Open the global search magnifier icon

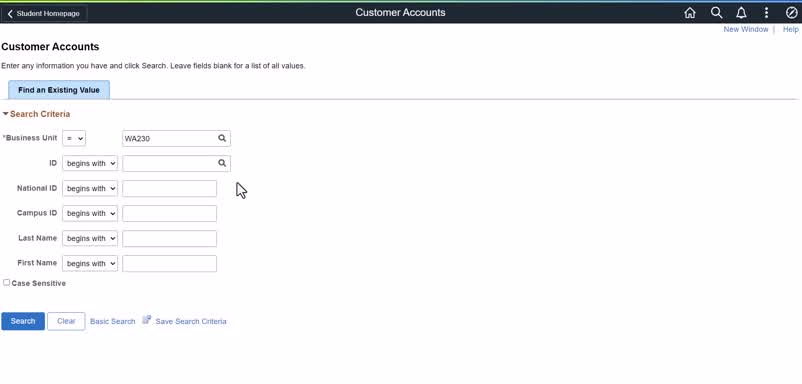pyautogui.click(x=716, y=13)
